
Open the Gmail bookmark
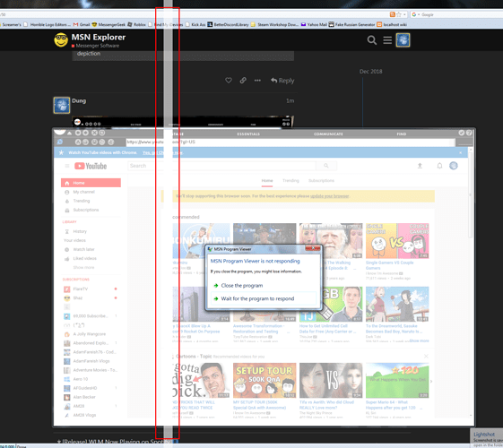(x=82, y=25)
